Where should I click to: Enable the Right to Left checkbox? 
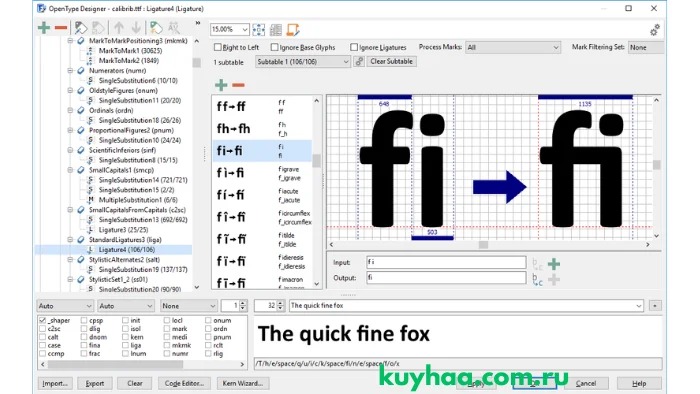[x=217, y=47]
